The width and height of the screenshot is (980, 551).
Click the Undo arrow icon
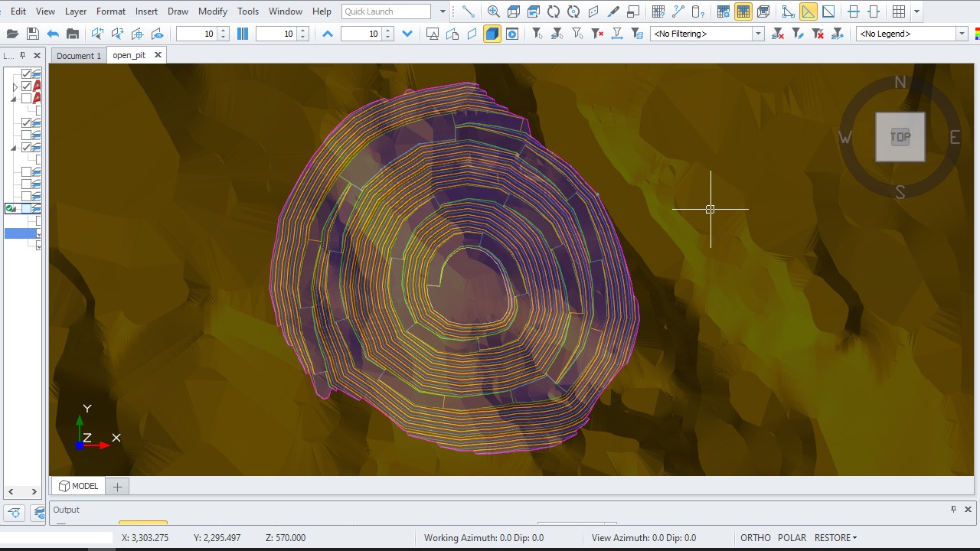[53, 34]
